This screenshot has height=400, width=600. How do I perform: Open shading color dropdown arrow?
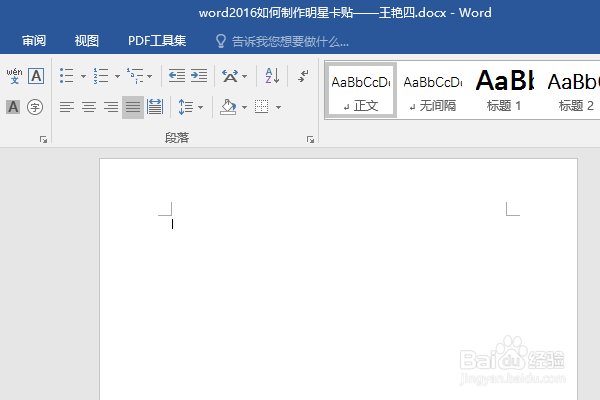245,107
